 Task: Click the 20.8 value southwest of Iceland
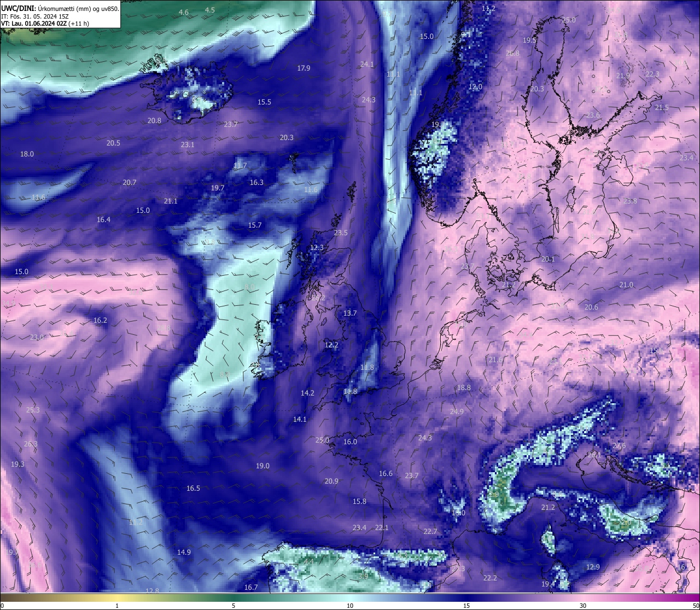(x=154, y=120)
